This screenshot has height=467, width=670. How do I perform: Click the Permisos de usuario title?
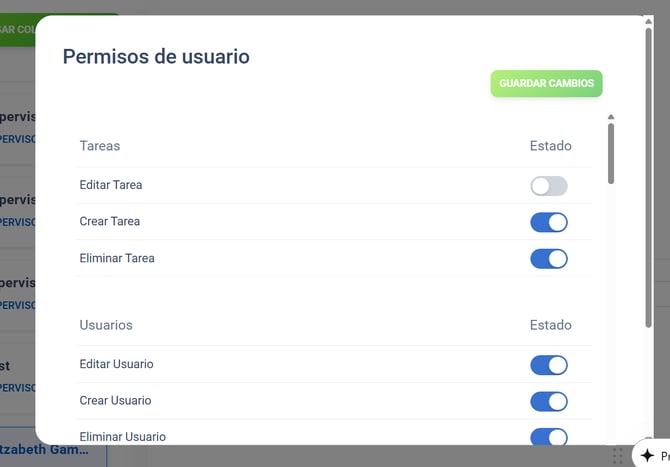(x=156, y=56)
